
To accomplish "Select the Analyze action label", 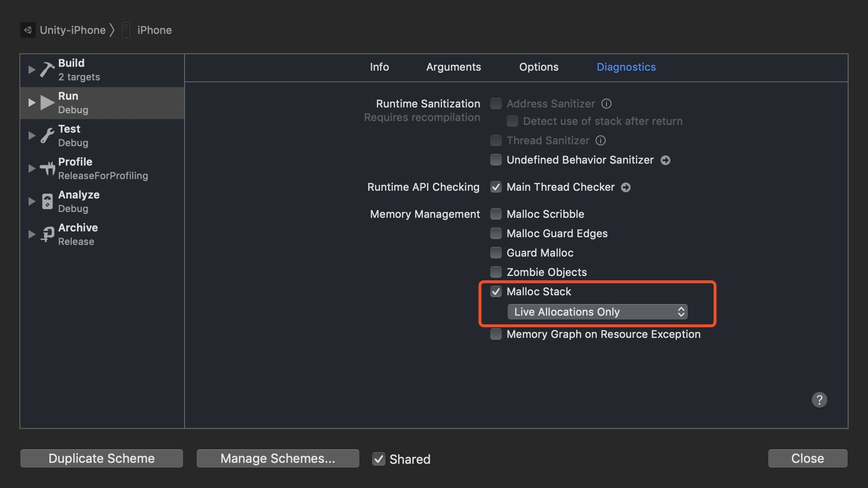I will [x=79, y=195].
